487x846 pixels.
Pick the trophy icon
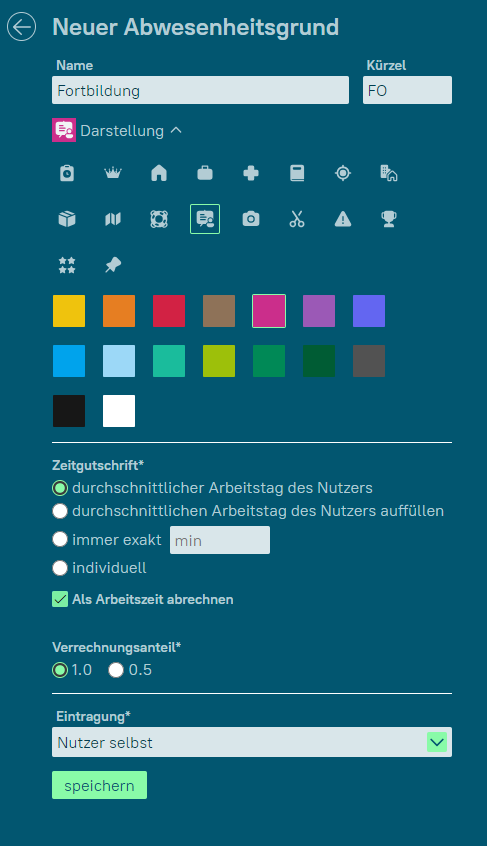tap(389, 219)
